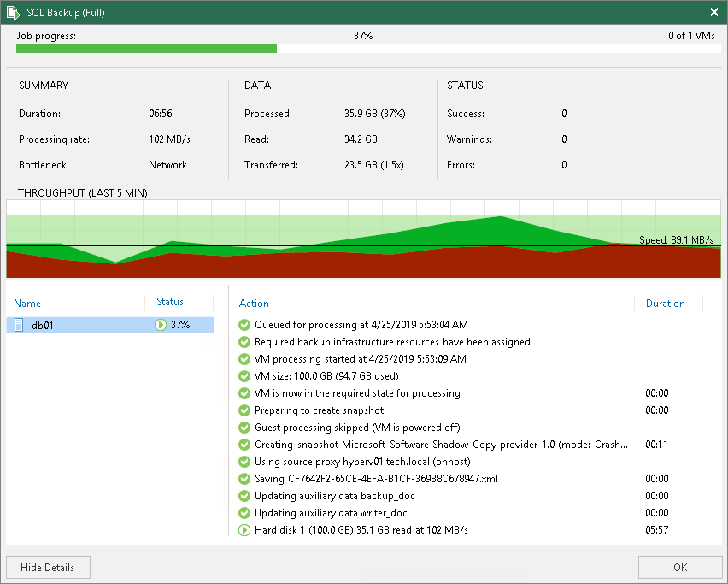This screenshot has height=584, width=728.
Task: Click the Duration column header
Action: [666, 304]
